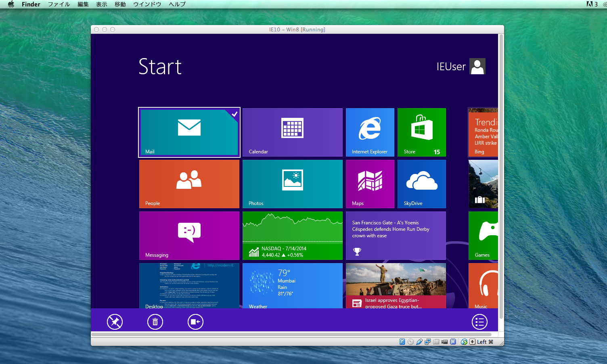607x364 pixels.
Task: Click the VirtualBox network adapters icon
Action: coord(428,342)
